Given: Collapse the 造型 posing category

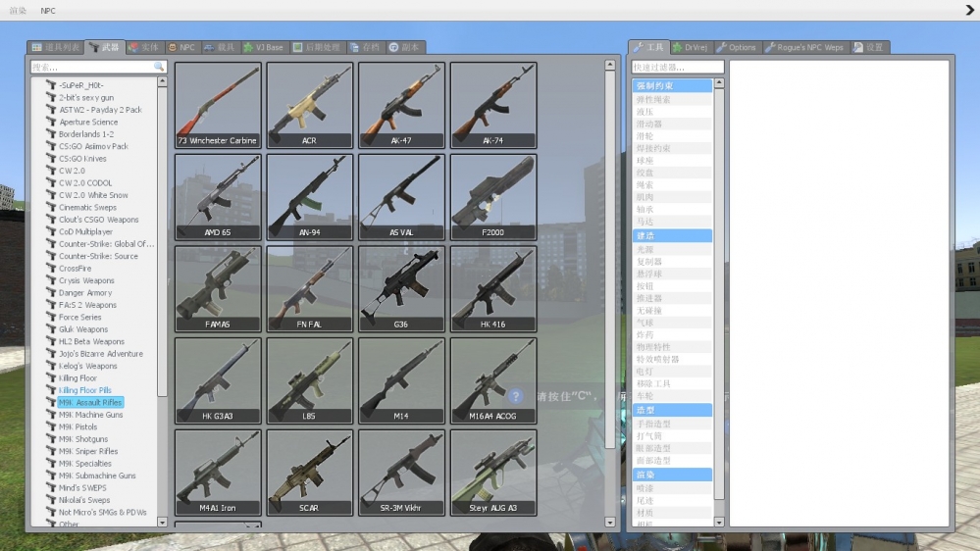Looking at the screenshot, I should tap(672, 410).
